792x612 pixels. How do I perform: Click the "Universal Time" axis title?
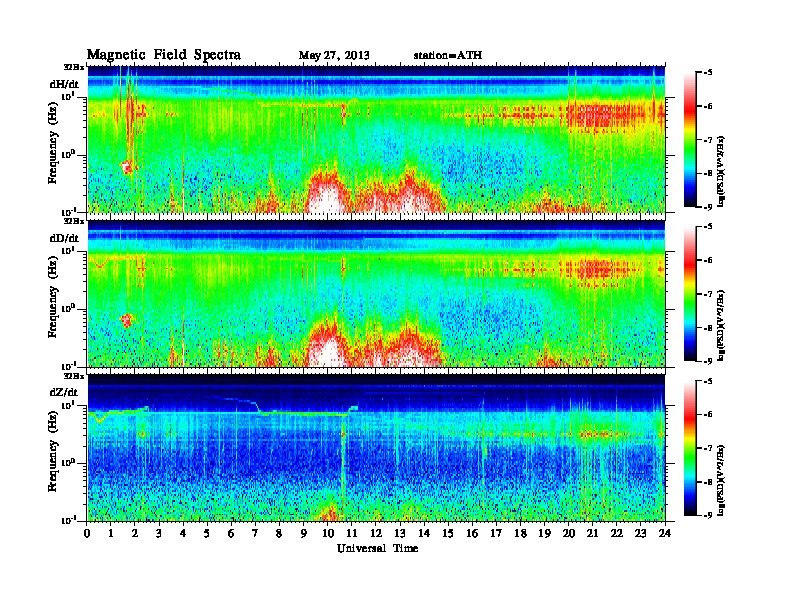click(x=377, y=548)
